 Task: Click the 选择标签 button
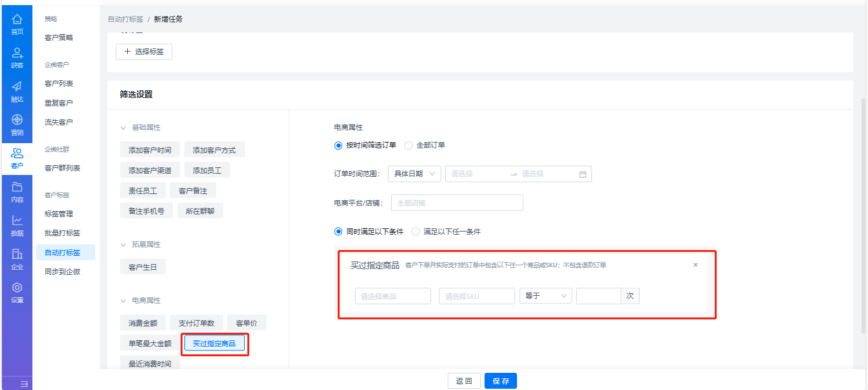coord(144,52)
